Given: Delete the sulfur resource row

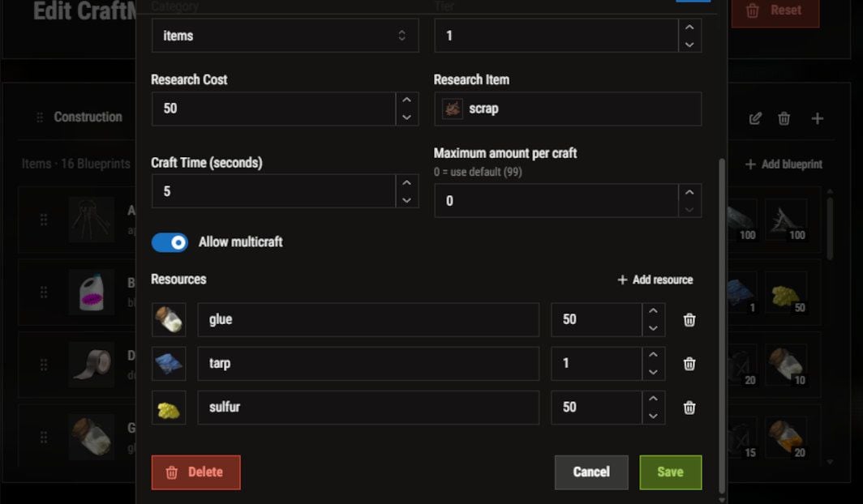Looking at the screenshot, I should tap(689, 408).
